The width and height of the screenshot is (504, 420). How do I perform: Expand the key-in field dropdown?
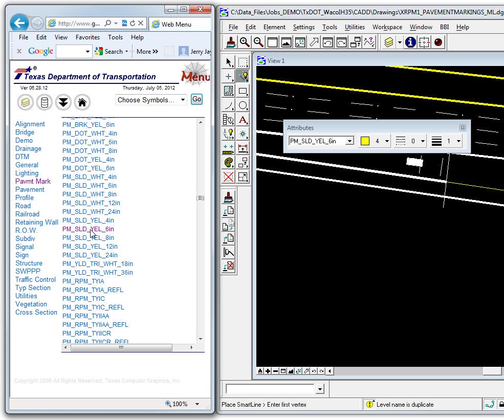coord(320,389)
